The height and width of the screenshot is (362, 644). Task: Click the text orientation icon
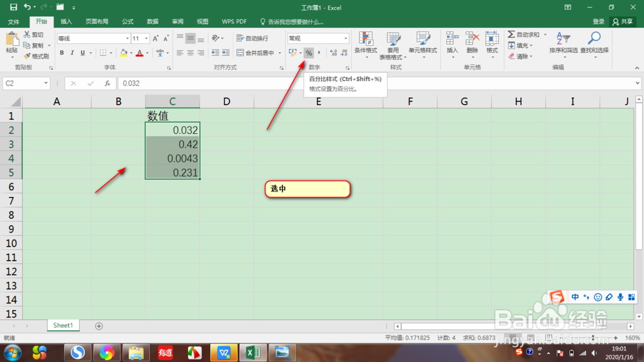click(x=216, y=38)
